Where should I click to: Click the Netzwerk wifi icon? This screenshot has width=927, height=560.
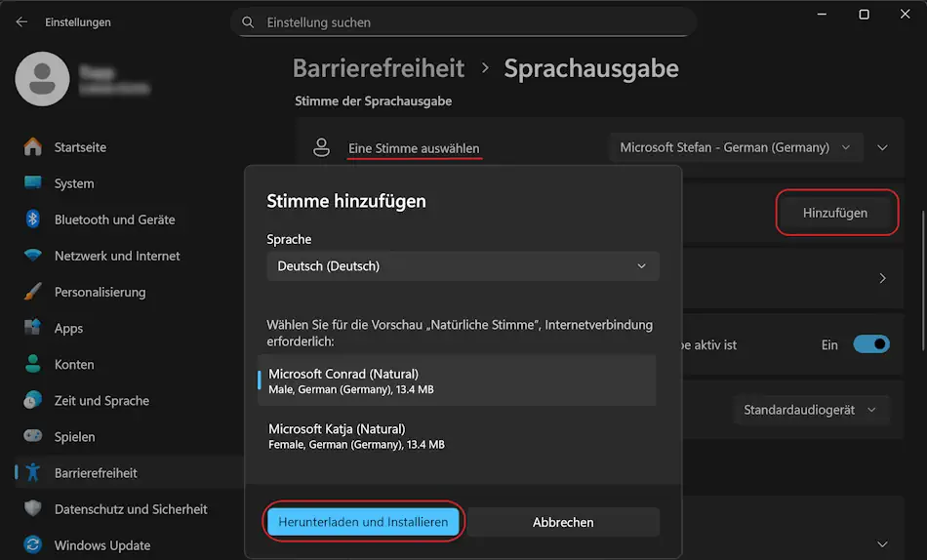point(33,256)
